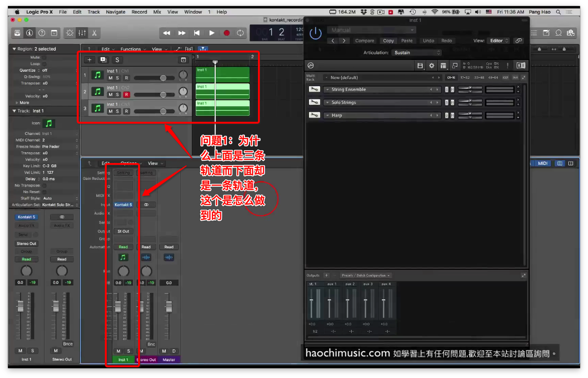The image size is (588, 378).
Task: Click the Native Instruments NI logo
Action: click(x=521, y=66)
